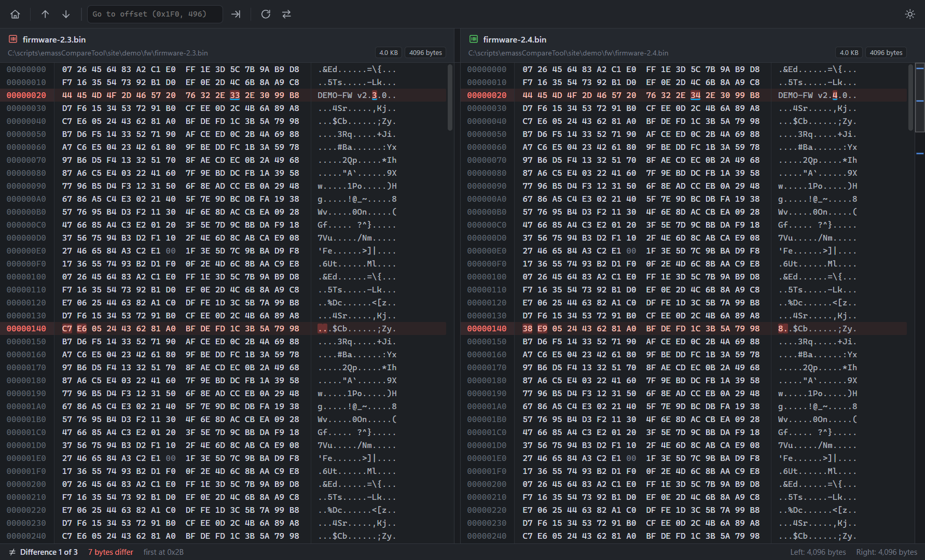Click offset 00000140 in the right pane
Image resolution: width=925 pixels, height=560 pixels.
tap(487, 329)
